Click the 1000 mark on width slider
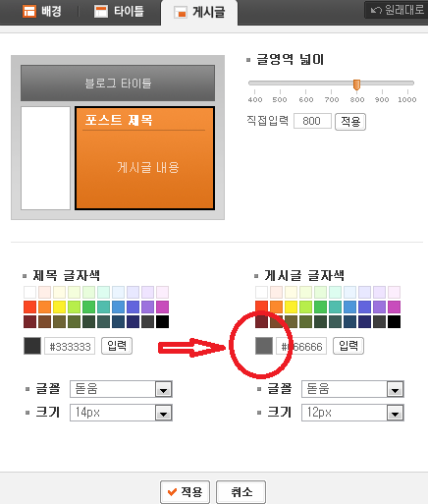 (x=407, y=99)
